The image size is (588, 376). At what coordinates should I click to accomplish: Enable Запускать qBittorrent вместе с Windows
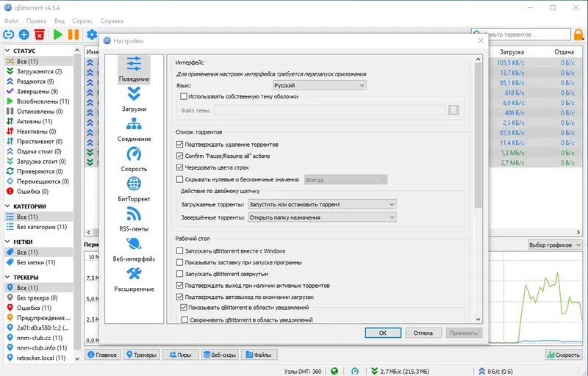[x=179, y=251]
